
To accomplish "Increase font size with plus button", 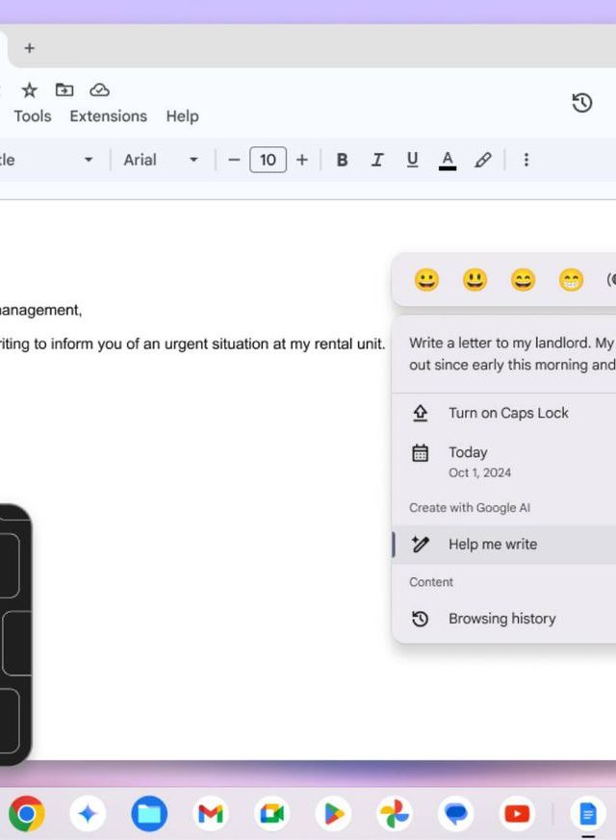I will pyautogui.click(x=302, y=160).
